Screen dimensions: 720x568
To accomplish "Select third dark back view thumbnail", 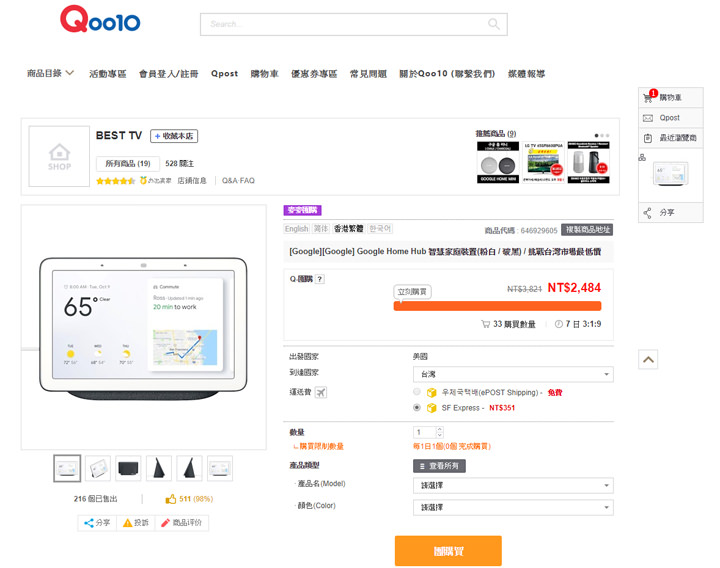I will [128, 468].
